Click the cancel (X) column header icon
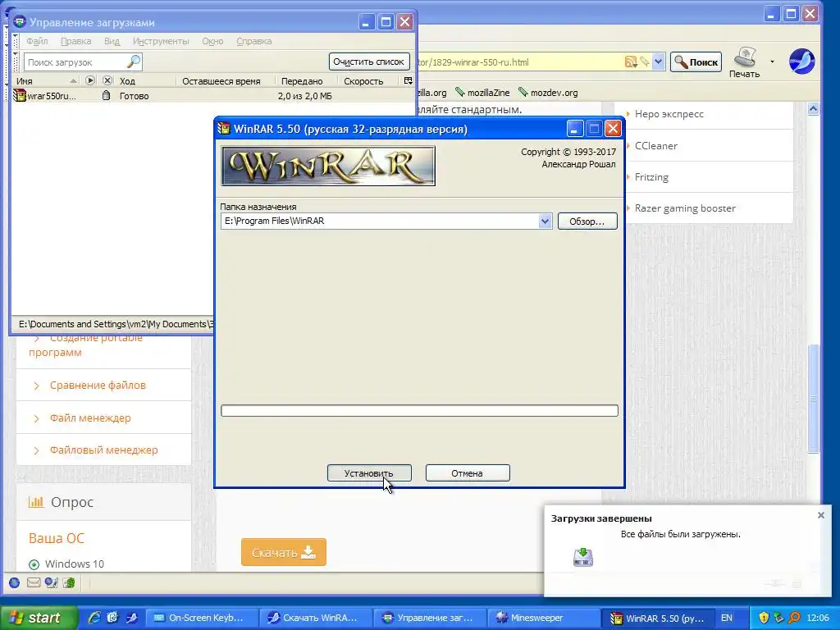Image resolution: width=840 pixels, height=630 pixels. coord(107,81)
